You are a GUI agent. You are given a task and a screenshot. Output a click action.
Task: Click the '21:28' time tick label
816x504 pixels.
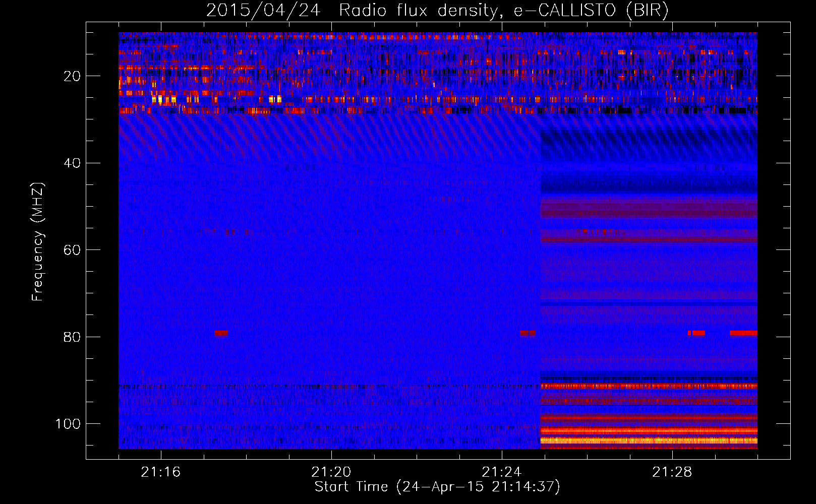coord(672,472)
